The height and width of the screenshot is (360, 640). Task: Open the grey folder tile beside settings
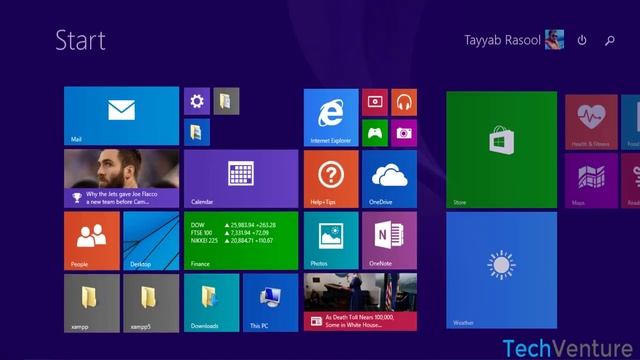click(226, 101)
